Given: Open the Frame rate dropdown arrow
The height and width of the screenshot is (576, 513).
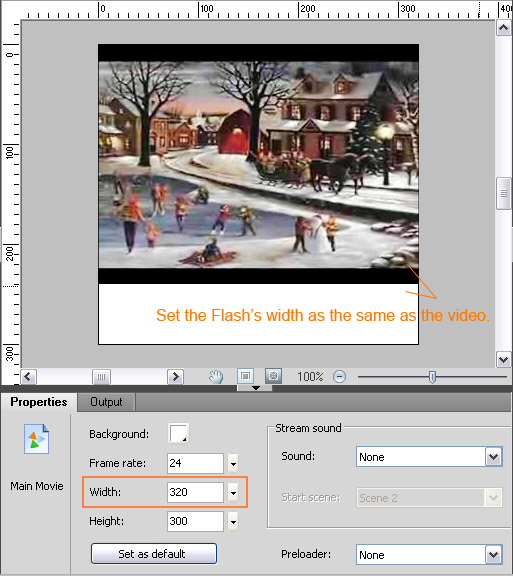Looking at the screenshot, I should coord(233,464).
